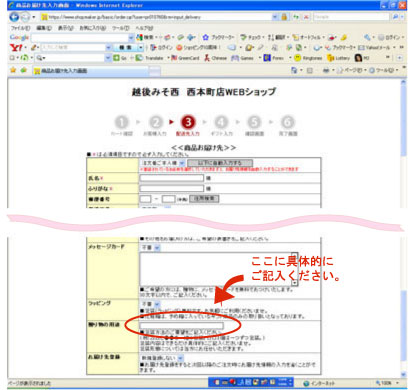This screenshot has height=390, width=413.
Task: Click the browser Back arrow button
Action: click(x=15, y=17)
